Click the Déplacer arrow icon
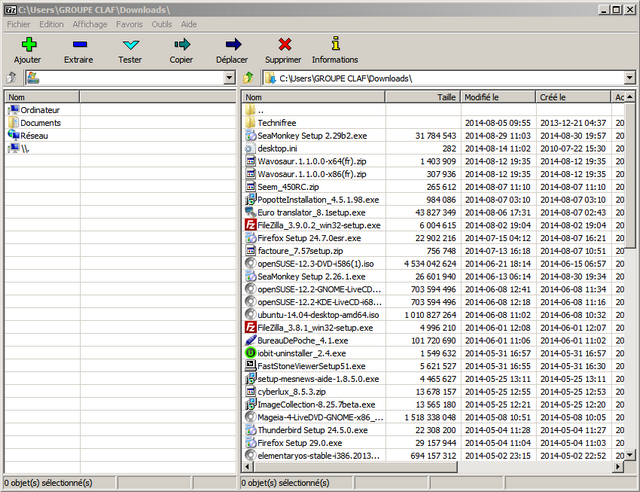Screen dimensions: 640x492 [232, 44]
